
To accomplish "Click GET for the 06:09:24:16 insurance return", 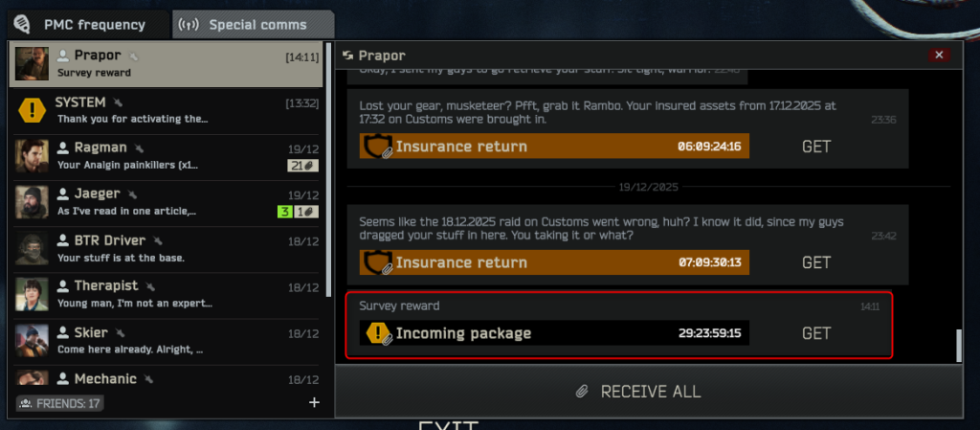I will point(816,147).
